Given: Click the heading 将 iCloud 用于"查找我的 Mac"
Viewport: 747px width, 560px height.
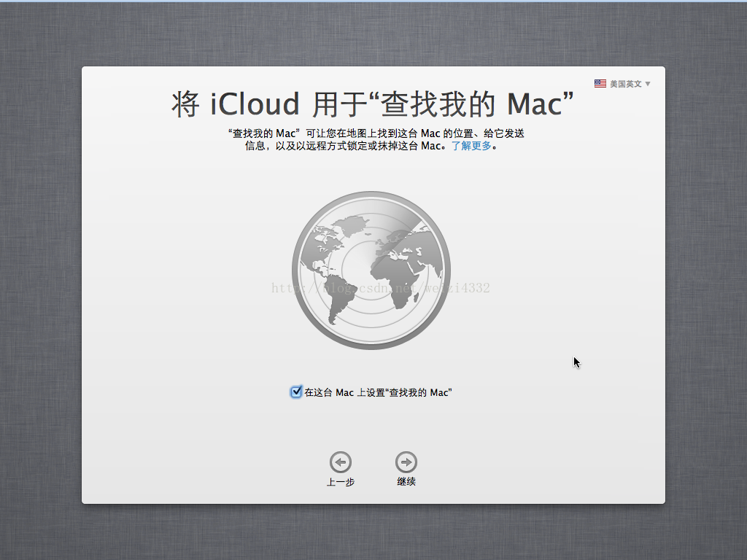Looking at the screenshot, I should (x=373, y=104).
